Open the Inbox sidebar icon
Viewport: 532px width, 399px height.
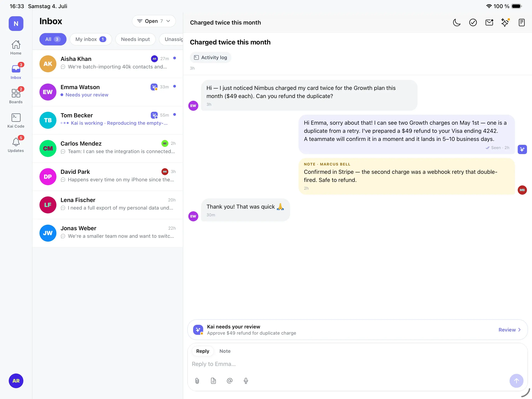pos(16,72)
